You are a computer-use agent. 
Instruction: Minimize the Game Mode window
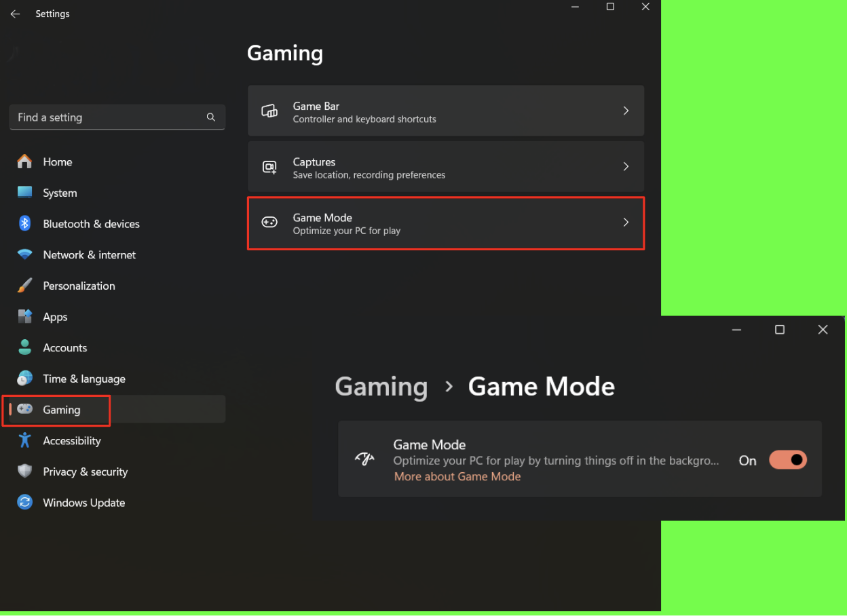[x=737, y=330]
